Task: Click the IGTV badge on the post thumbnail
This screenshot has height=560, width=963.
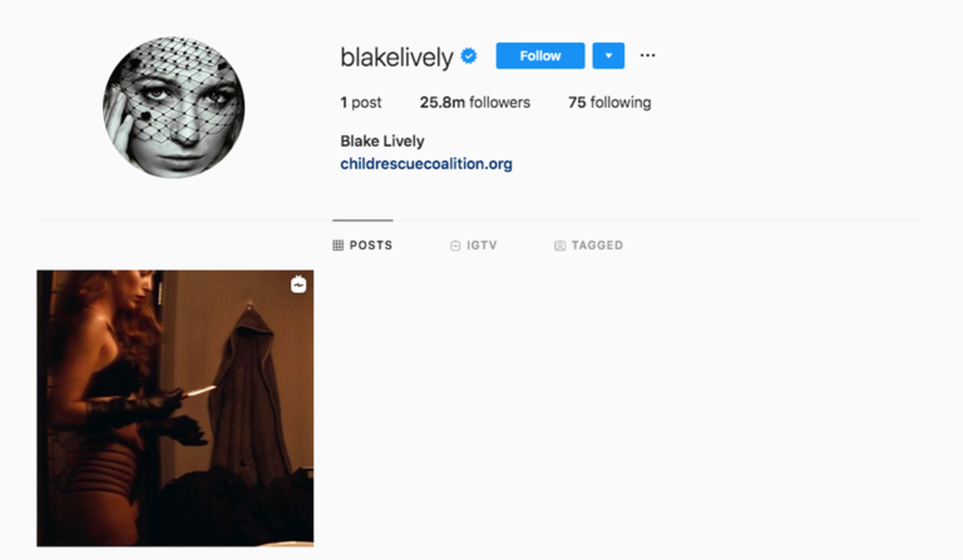Action: tap(299, 285)
